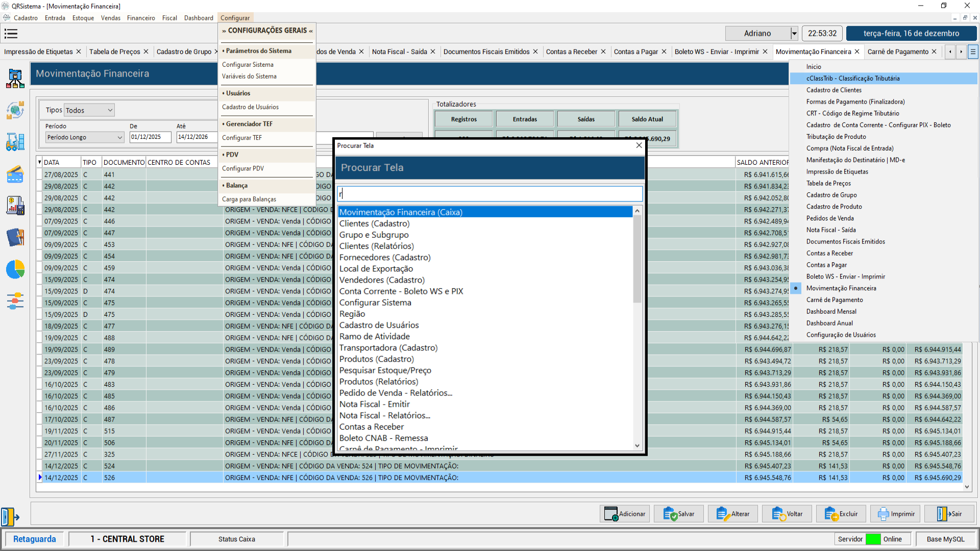Open the Financeiro menu

pyautogui.click(x=141, y=18)
